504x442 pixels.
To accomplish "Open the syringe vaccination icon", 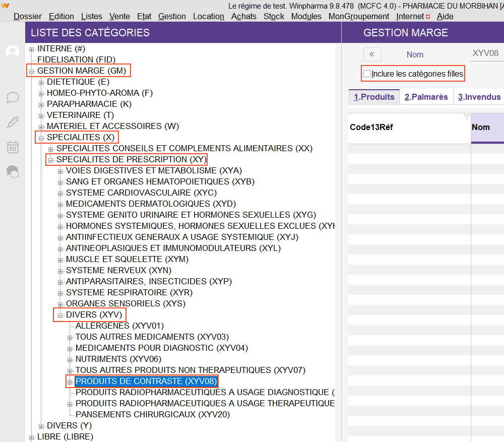I will (x=13, y=122).
